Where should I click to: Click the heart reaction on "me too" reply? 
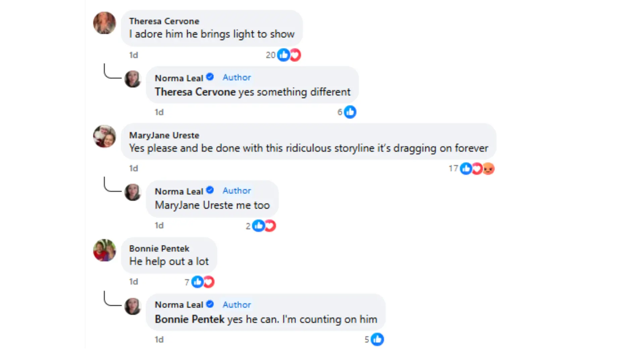(270, 226)
